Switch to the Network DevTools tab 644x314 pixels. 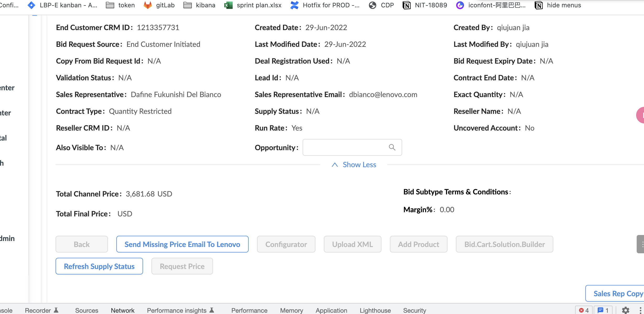pyautogui.click(x=123, y=310)
